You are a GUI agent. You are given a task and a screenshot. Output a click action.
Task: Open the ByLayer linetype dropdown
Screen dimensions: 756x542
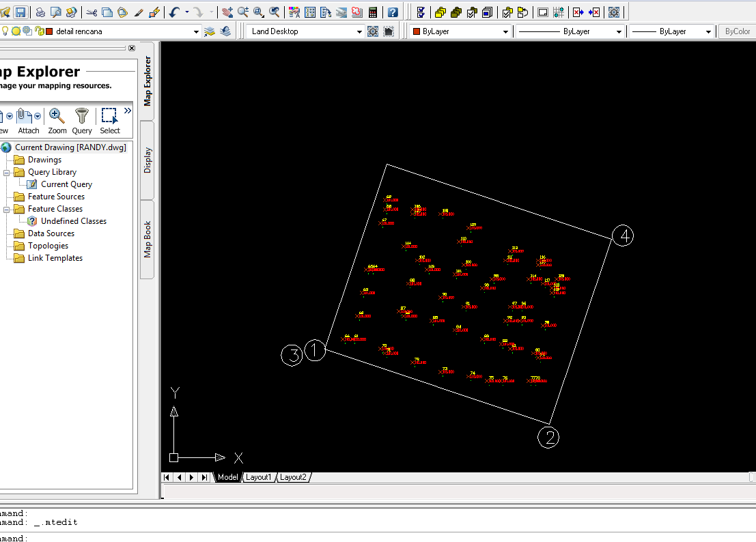[619, 32]
